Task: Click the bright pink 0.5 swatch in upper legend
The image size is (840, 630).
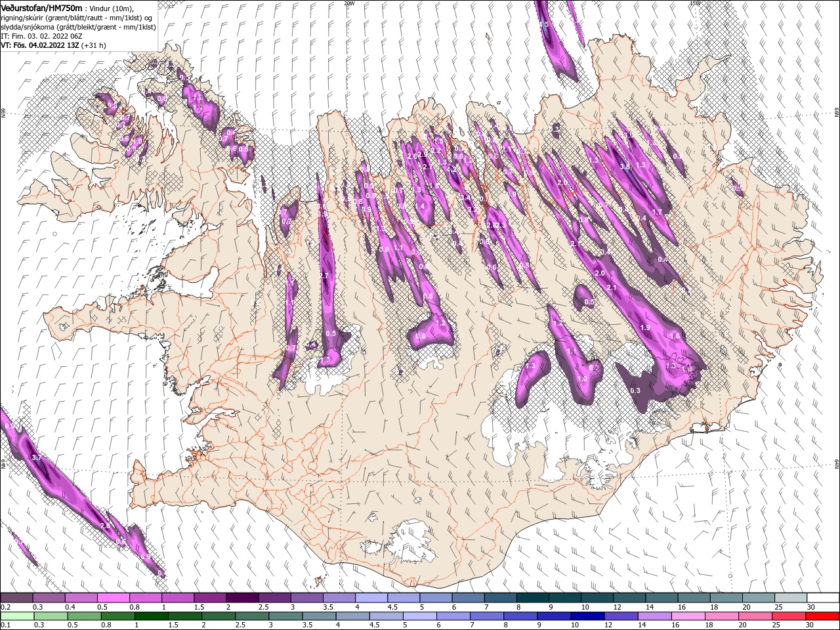Action: (113, 598)
